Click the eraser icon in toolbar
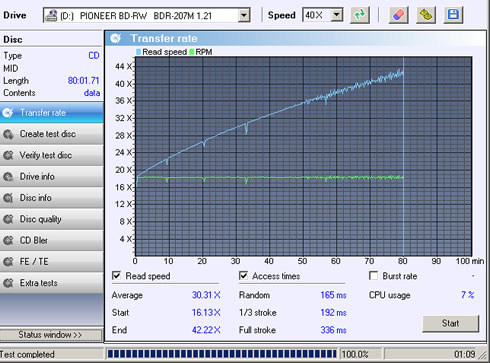490x363 pixels. click(399, 15)
